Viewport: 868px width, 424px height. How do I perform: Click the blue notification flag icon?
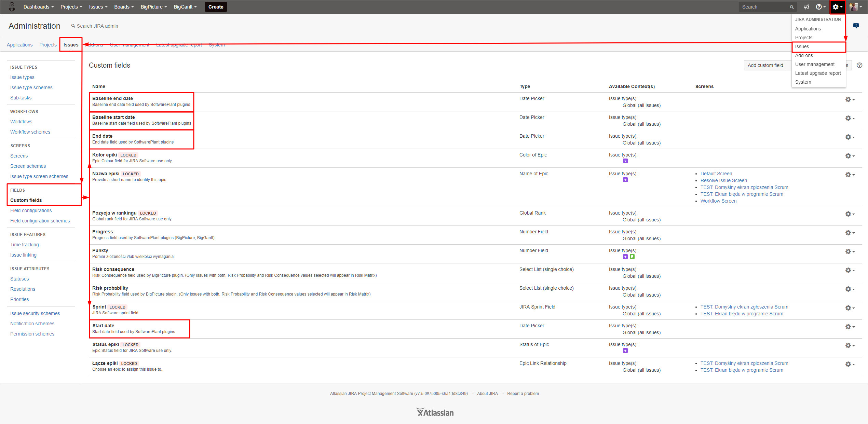click(856, 26)
